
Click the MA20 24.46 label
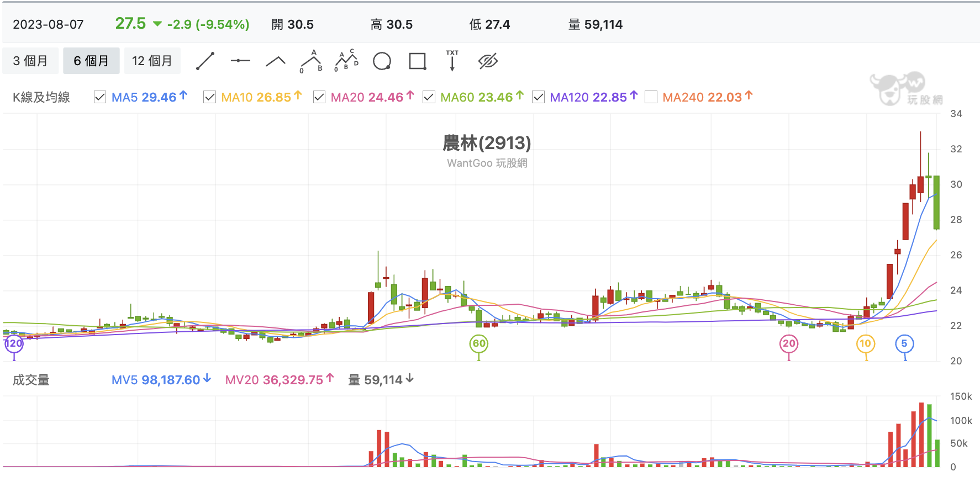point(372,97)
